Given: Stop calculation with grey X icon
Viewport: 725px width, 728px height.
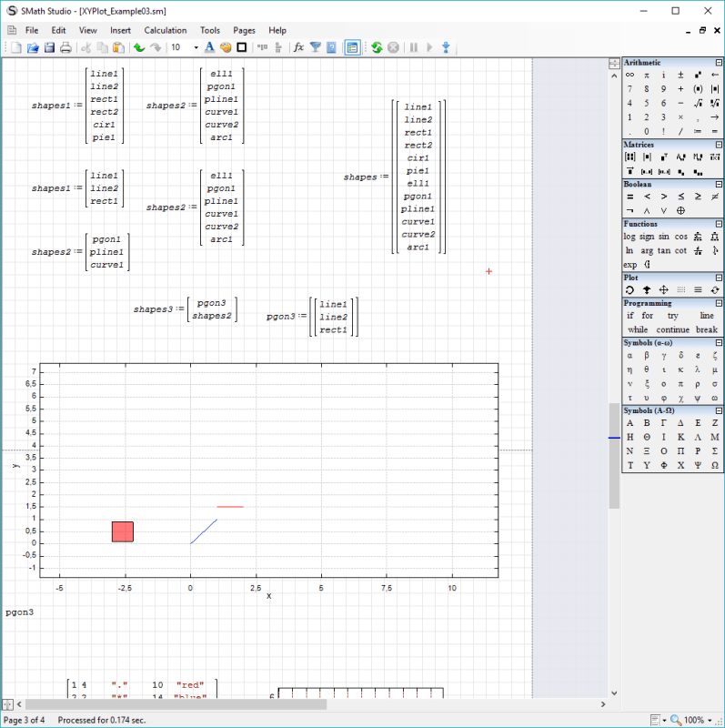Looking at the screenshot, I should click(x=393, y=47).
